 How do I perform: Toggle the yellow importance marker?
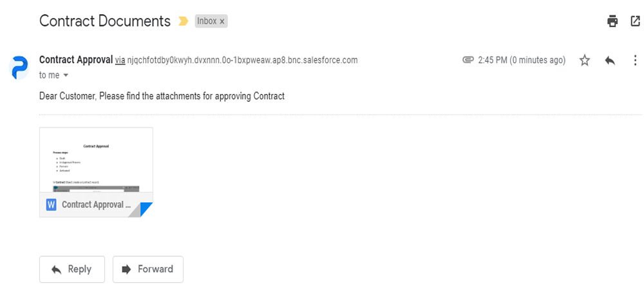(183, 21)
